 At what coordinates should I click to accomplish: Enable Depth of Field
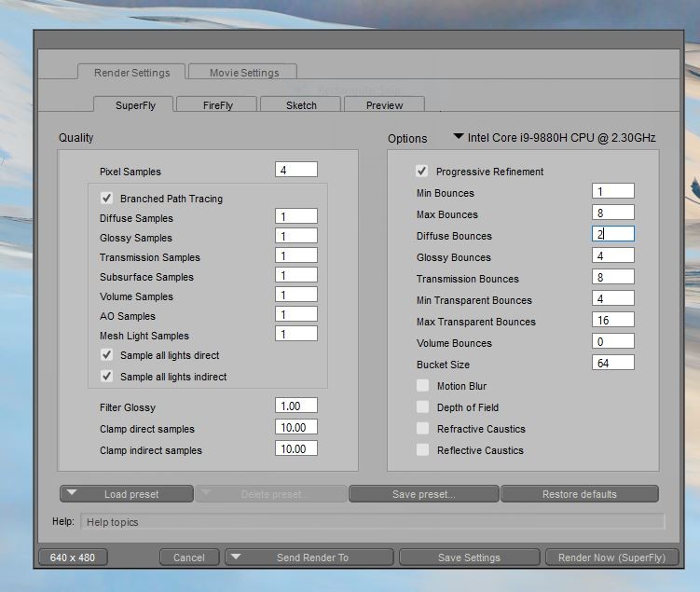click(x=422, y=406)
